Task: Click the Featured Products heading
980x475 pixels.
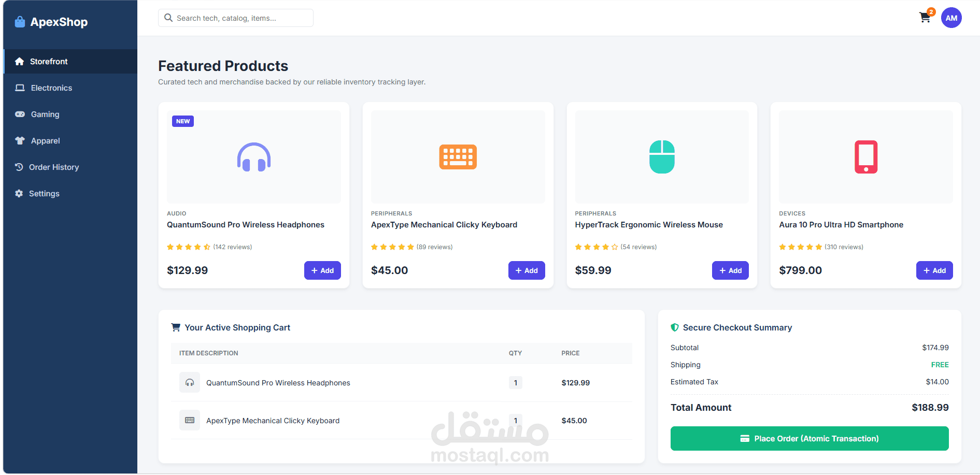Action: pyautogui.click(x=223, y=66)
